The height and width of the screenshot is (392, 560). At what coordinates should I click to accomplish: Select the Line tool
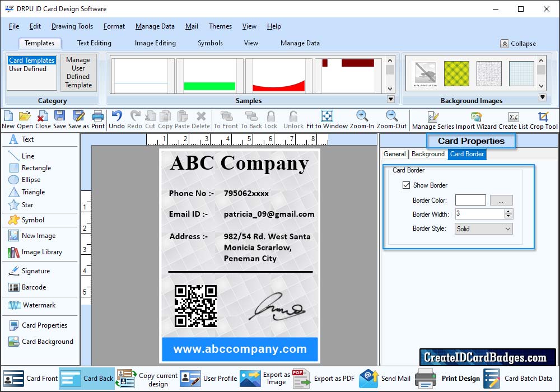pos(21,156)
